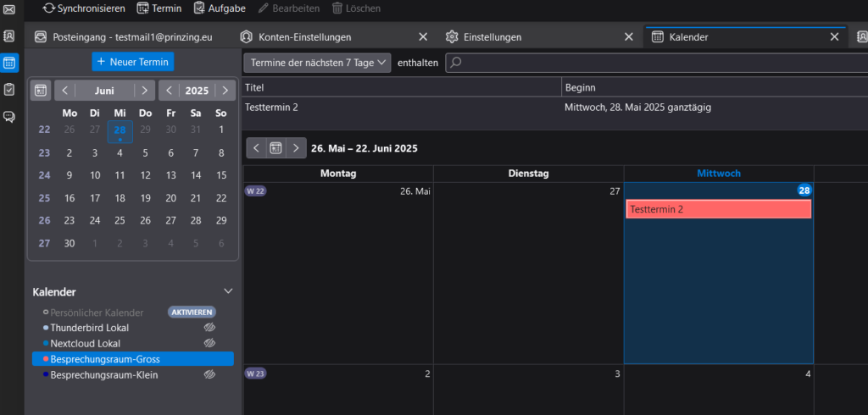The image size is (868, 415).
Task: Open the Chat space sidebar icon
Action: pos(9,116)
